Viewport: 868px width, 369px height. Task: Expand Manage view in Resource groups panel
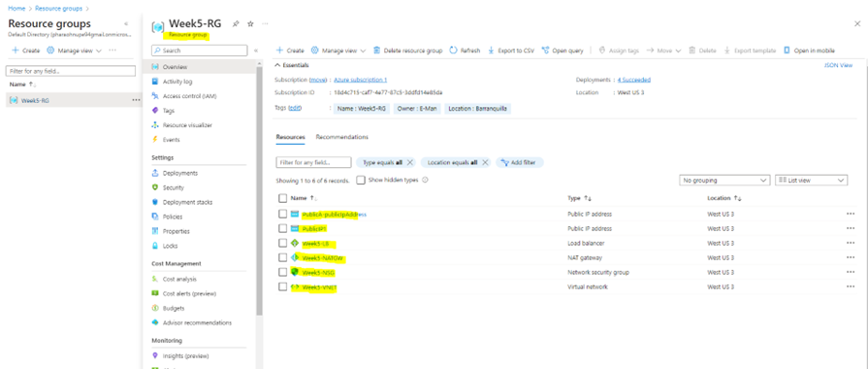coord(74,50)
